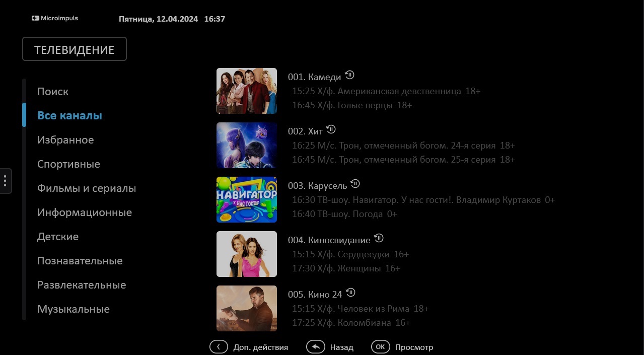
Task: Click the Просмотр label
Action: pyautogui.click(x=414, y=347)
